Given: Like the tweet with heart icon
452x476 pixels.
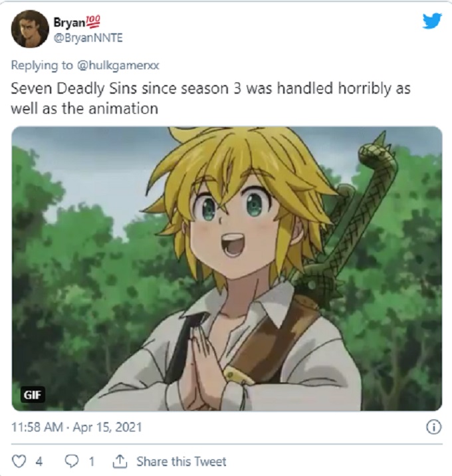Looking at the screenshot, I should pyautogui.click(x=19, y=461).
